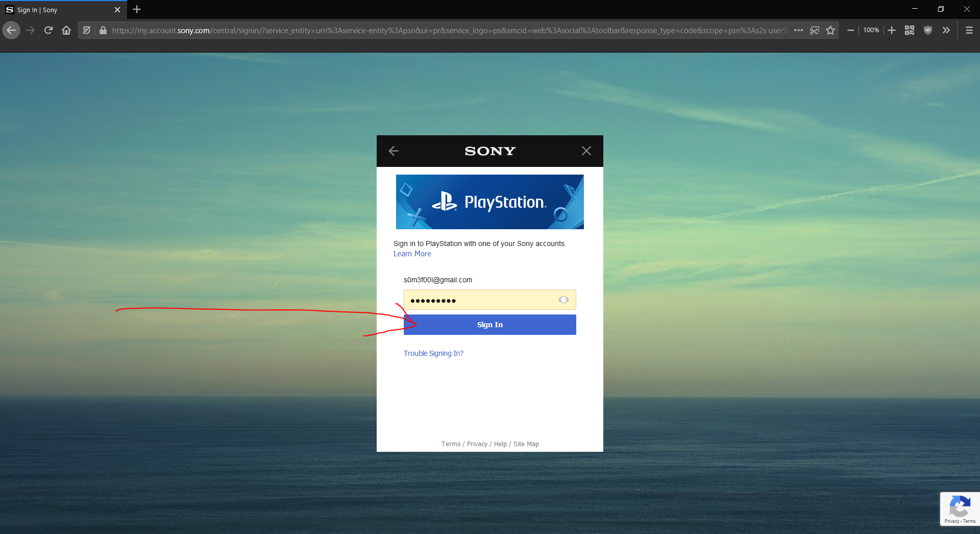Screen dimensions: 980x534
Task: Open the Learn More link
Action: click(x=412, y=254)
